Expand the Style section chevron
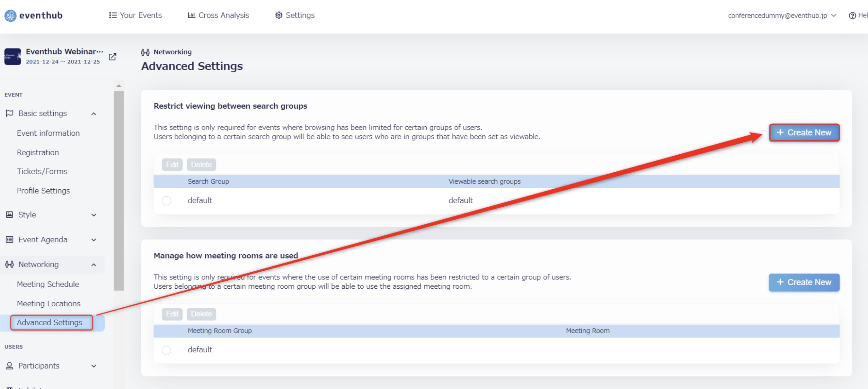Viewport: 868px width, 389px height. [x=94, y=215]
